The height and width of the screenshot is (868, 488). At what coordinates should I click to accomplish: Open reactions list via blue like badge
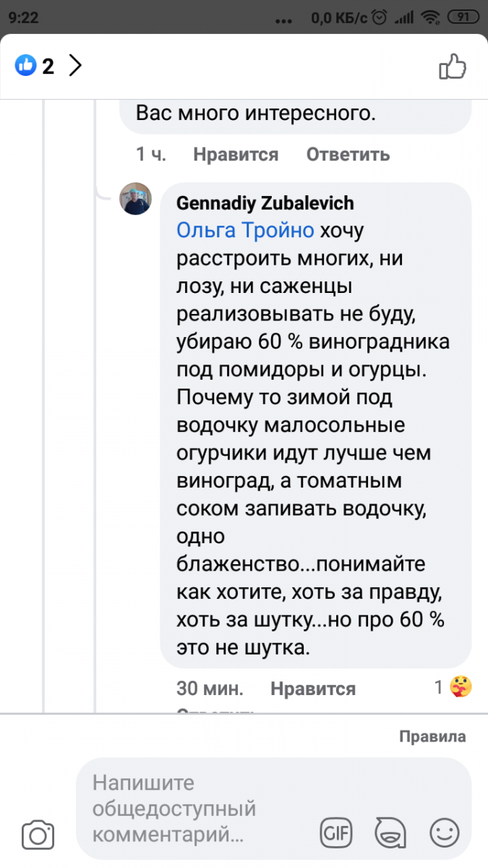[25, 66]
